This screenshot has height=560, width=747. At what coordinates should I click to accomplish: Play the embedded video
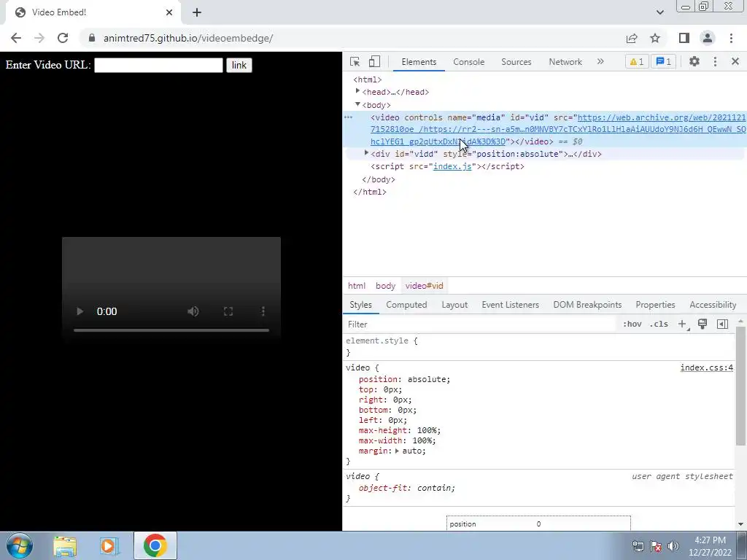[x=80, y=311]
